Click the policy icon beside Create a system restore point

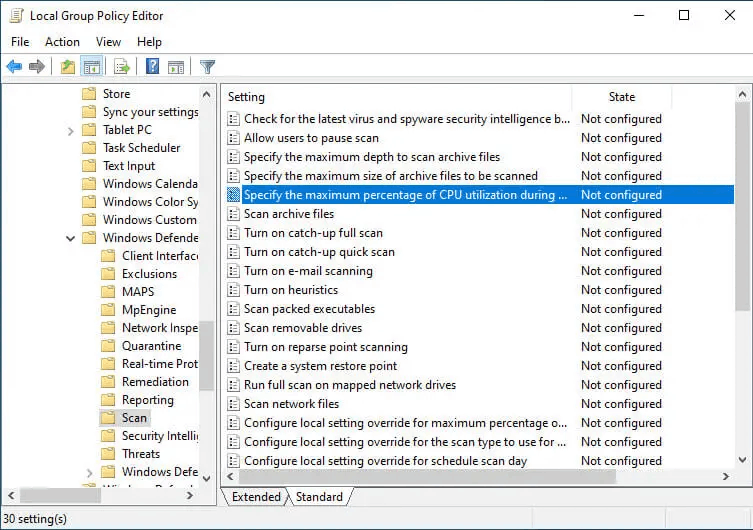[x=233, y=366]
